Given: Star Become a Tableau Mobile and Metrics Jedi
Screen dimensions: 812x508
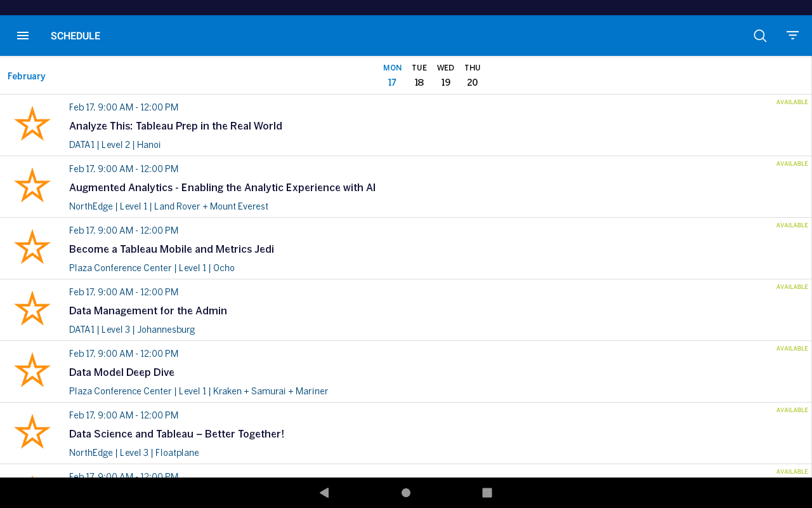Looking at the screenshot, I should click(x=32, y=247).
